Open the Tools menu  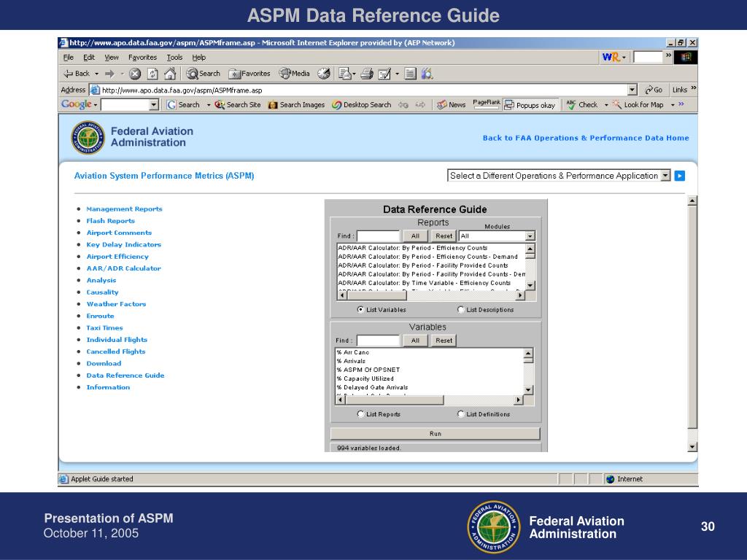click(174, 57)
